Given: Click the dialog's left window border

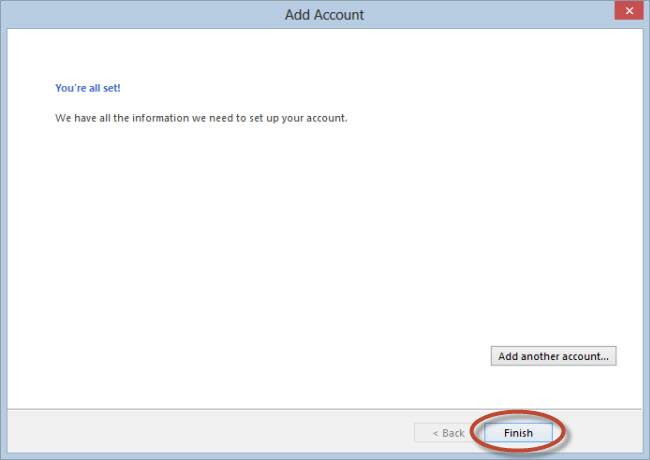Looking at the screenshot, I should (4, 240).
